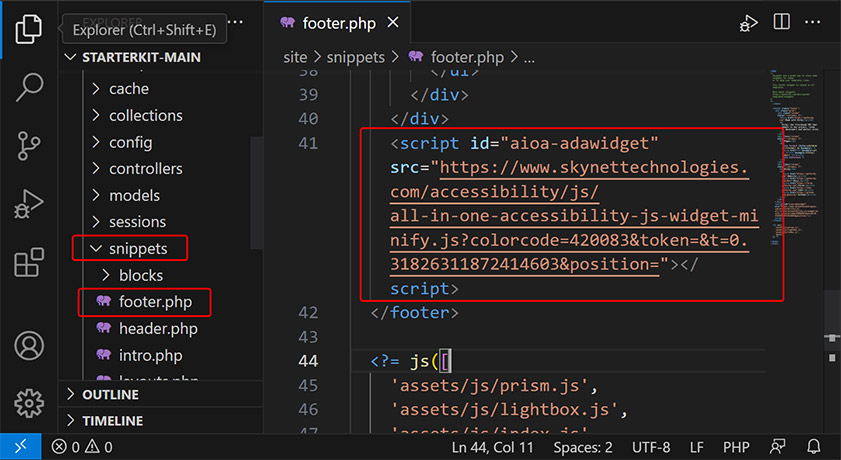Screen dimensions: 841x460
Task: Click line number 41 in gutter
Action: click(308, 144)
